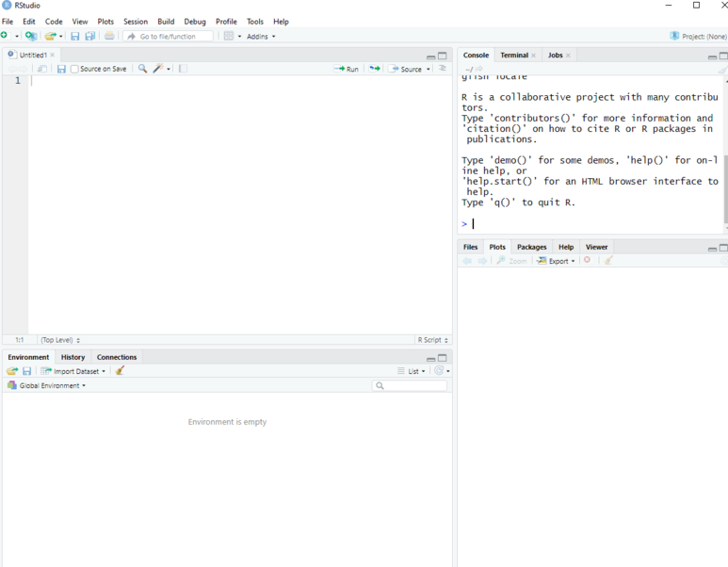Source the script with Source button

405,69
